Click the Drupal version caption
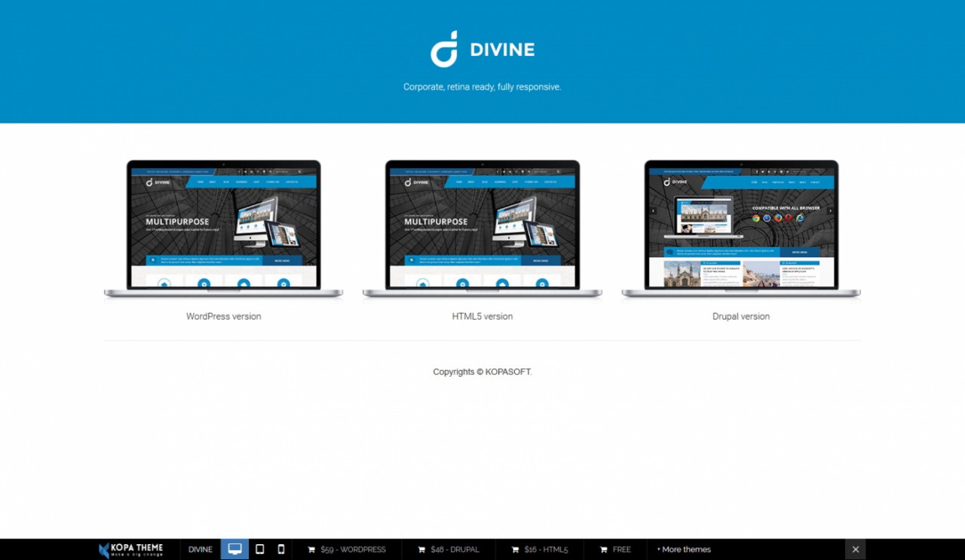Screen dimensions: 965x560 (x=741, y=317)
